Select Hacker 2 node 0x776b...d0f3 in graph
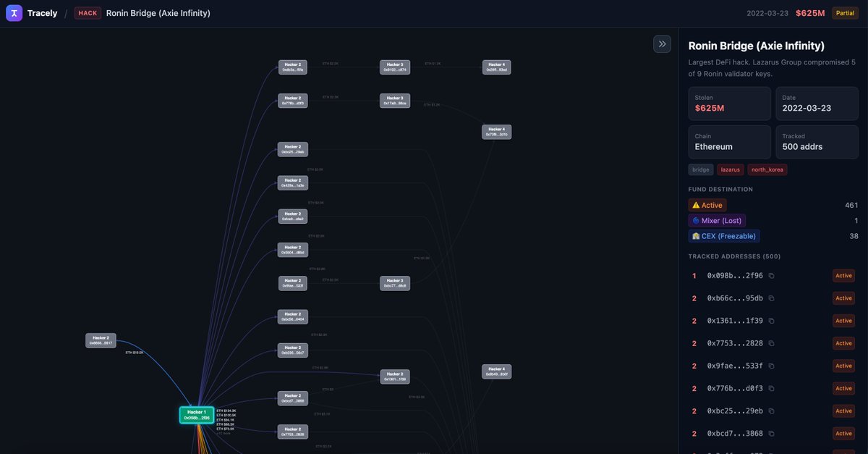868x454 pixels. click(293, 101)
